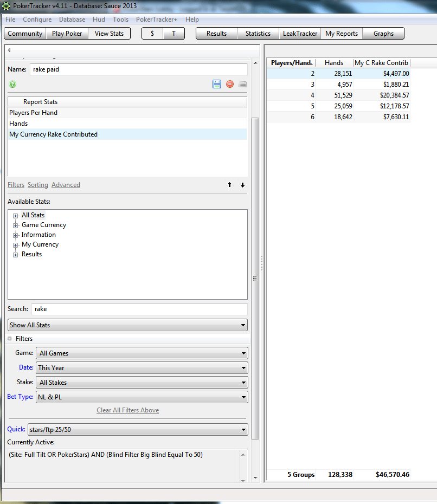Open the Help menu

tap(192, 20)
